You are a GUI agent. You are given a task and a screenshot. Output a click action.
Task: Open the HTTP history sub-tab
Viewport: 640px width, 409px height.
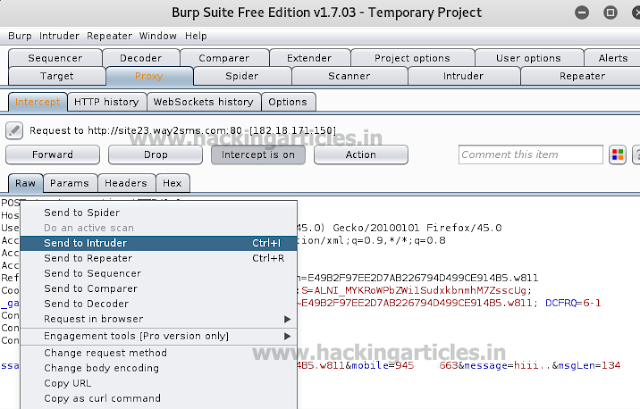point(107,102)
